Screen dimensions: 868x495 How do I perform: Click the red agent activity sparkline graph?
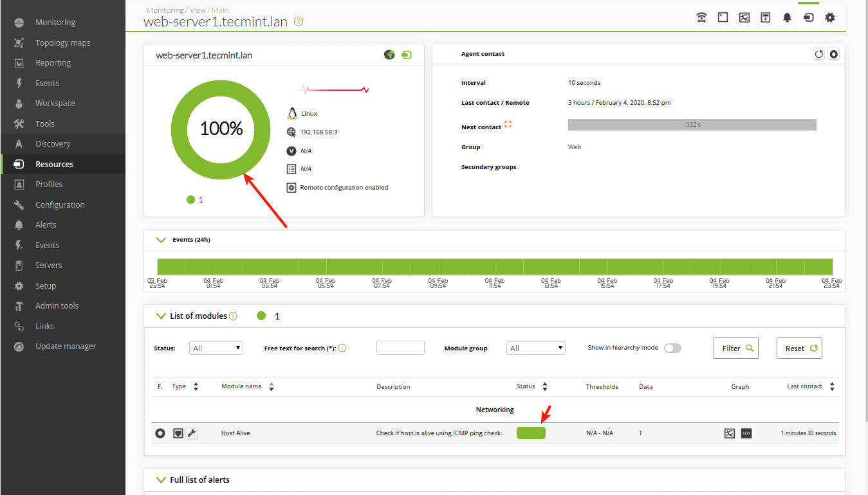point(332,89)
